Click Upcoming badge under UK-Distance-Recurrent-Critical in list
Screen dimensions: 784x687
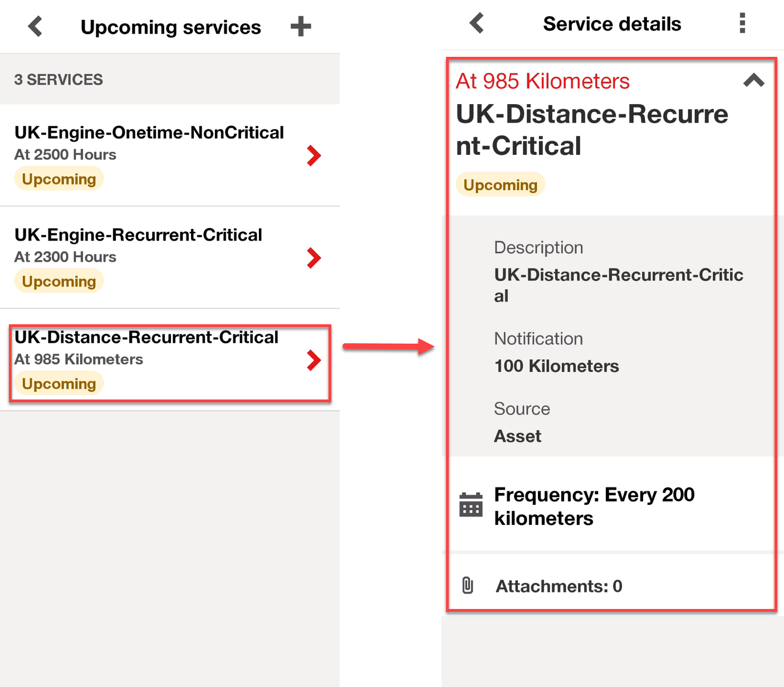click(x=59, y=384)
